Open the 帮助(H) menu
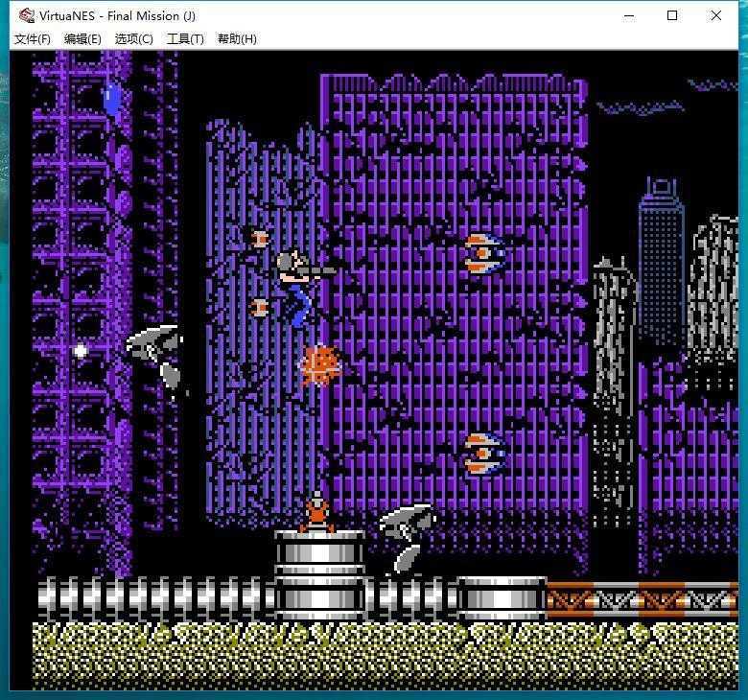Image resolution: width=748 pixels, height=700 pixels. (237, 39)
